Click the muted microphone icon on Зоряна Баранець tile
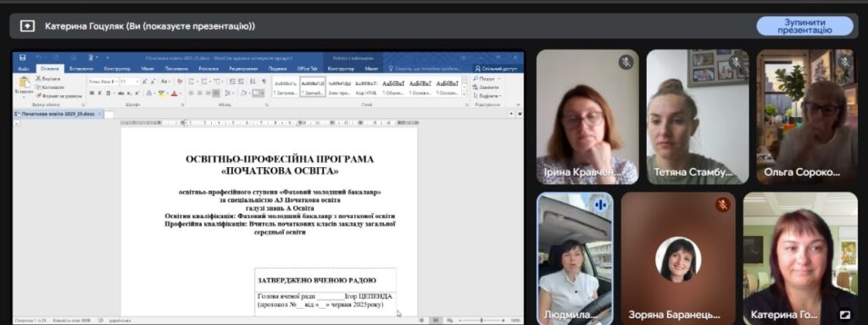Screen dimensions: 868x325 point(722,205)
